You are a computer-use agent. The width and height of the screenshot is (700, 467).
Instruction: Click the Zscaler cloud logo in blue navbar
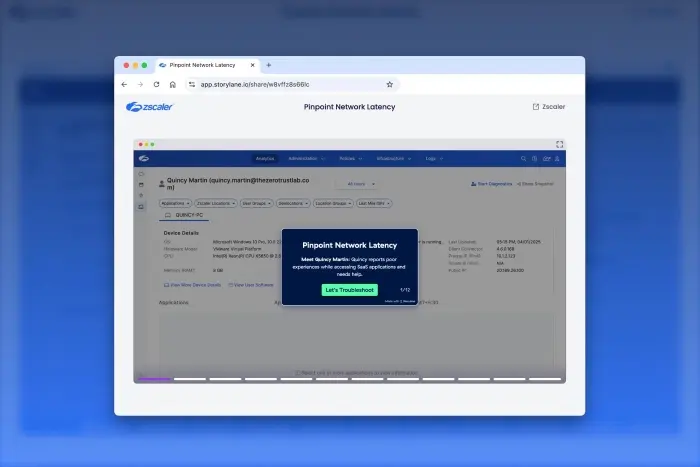[x=144, y=158]
